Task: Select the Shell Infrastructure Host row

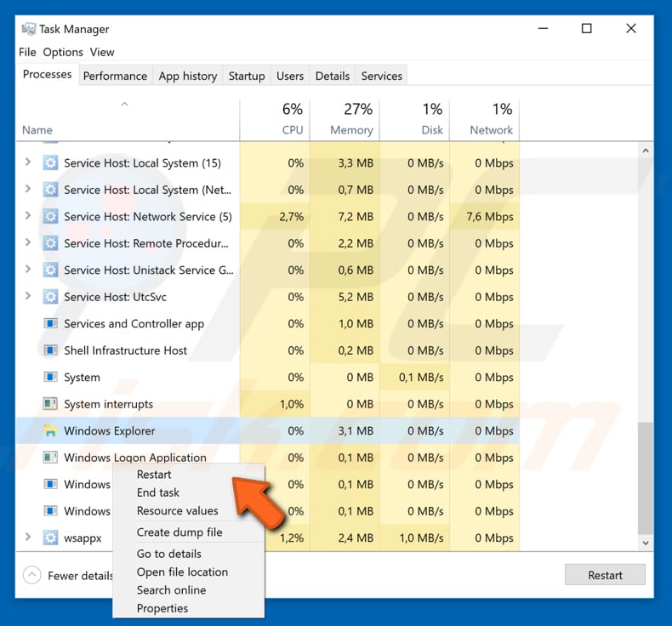Action: [x=267, y=350]
